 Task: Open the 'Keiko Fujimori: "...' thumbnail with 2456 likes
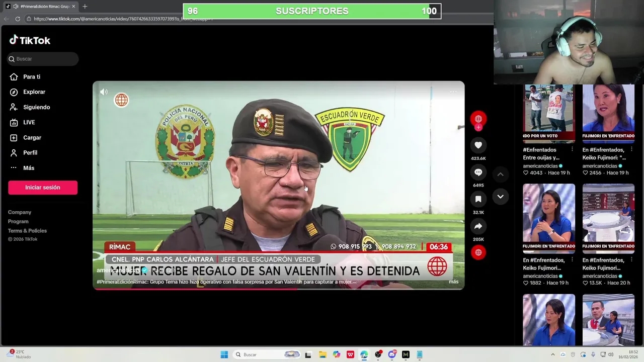(x=608, y=114)
